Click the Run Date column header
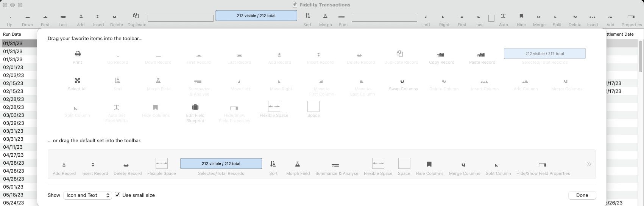This screenshot has width=644, height=206. [x=12, y=34]
